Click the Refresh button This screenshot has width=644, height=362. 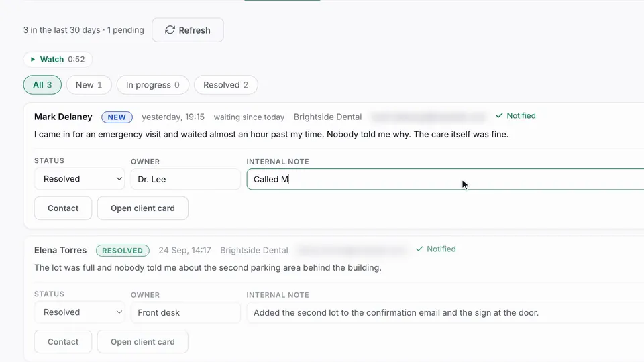[x=188, y=30]
